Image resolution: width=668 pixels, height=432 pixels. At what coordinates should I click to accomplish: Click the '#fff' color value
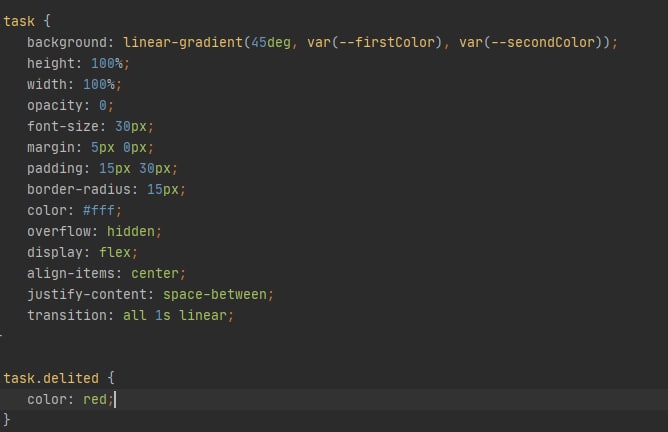click(99, 210)
